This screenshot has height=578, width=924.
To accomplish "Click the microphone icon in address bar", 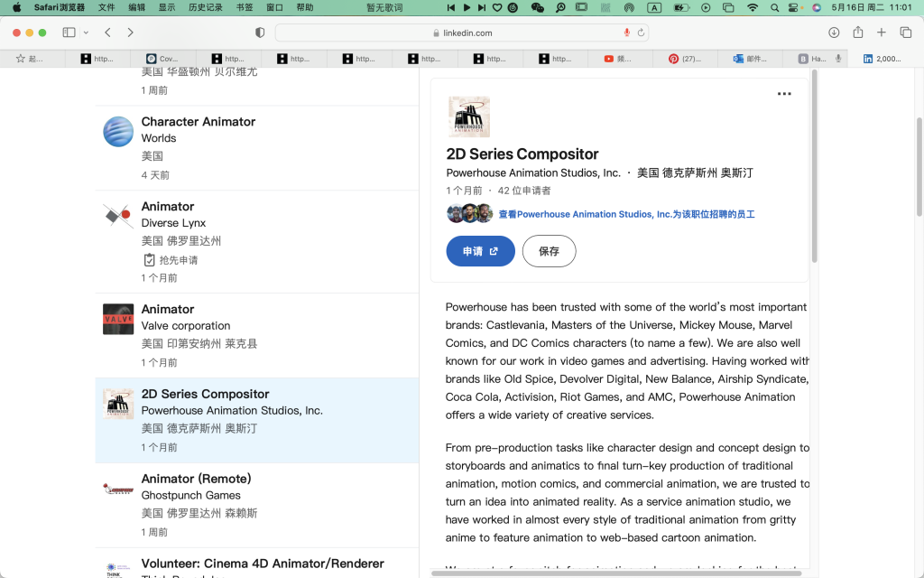I will (x=627, y=33).
